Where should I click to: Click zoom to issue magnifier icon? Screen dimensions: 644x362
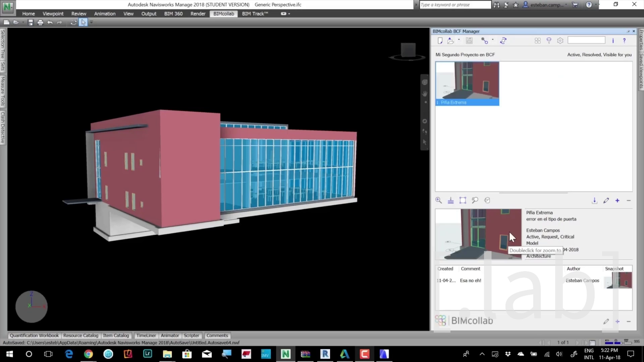click(438, 200)
